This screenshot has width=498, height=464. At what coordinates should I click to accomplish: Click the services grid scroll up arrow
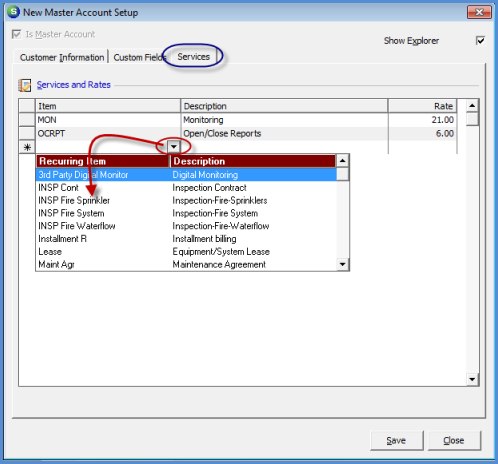point(472,106)
